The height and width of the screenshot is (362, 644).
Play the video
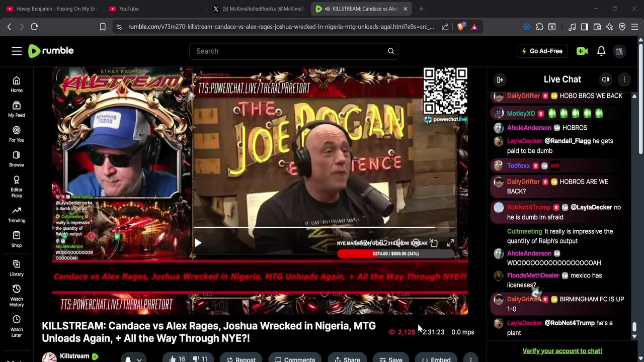click(x=198, y=243)
